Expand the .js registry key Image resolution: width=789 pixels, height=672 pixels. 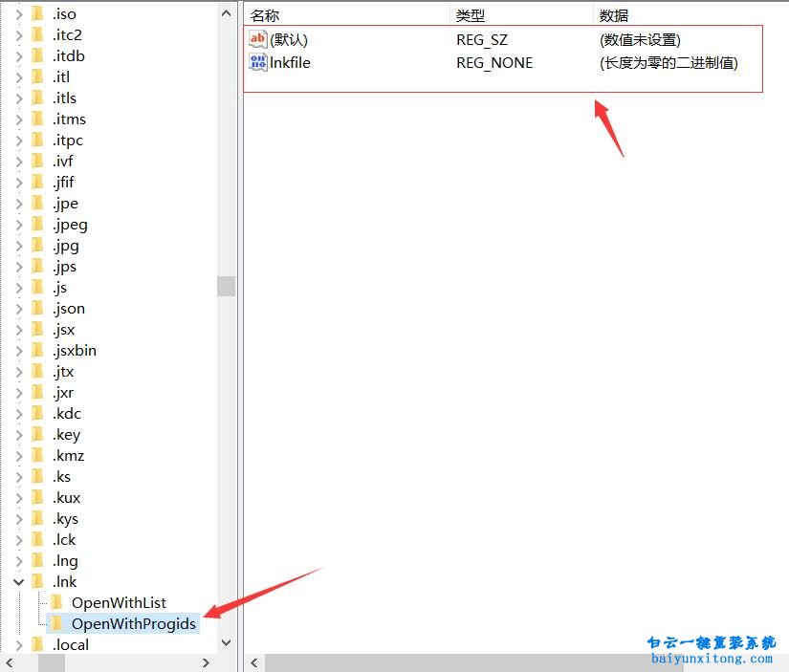pos(18,287)
